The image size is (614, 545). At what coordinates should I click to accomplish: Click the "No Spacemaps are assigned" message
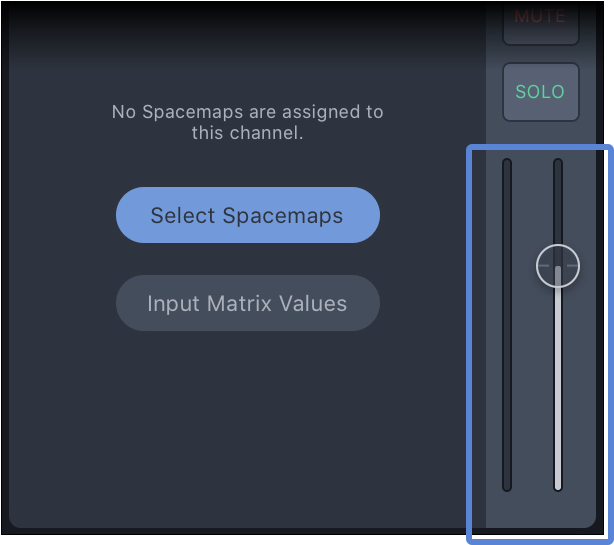click(247, 122)
